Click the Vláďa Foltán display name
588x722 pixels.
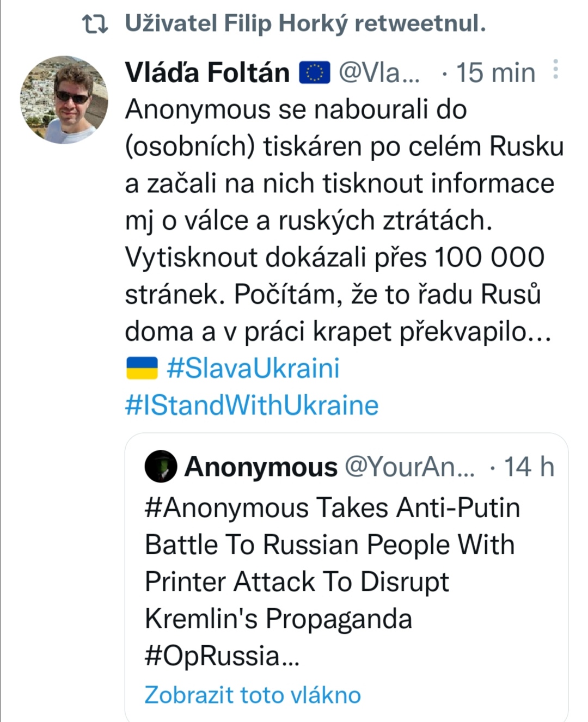pos(207,72)
